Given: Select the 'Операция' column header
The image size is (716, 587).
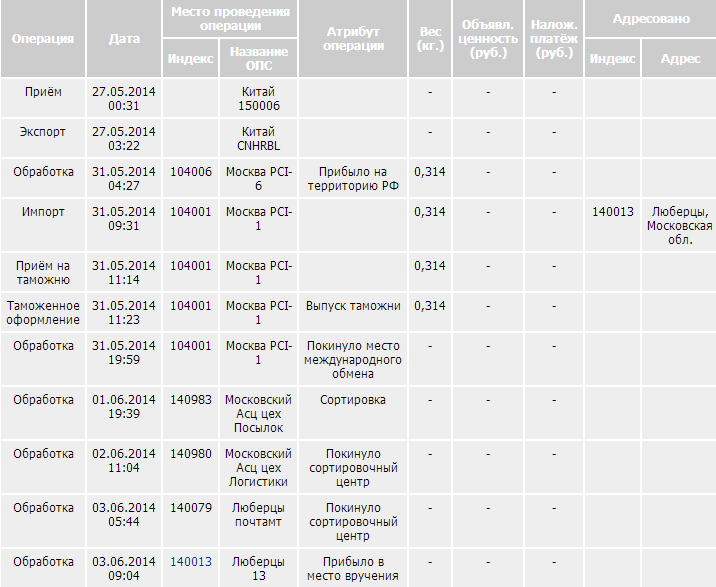Looking at the screenshot, I should (x=43, y=38).
